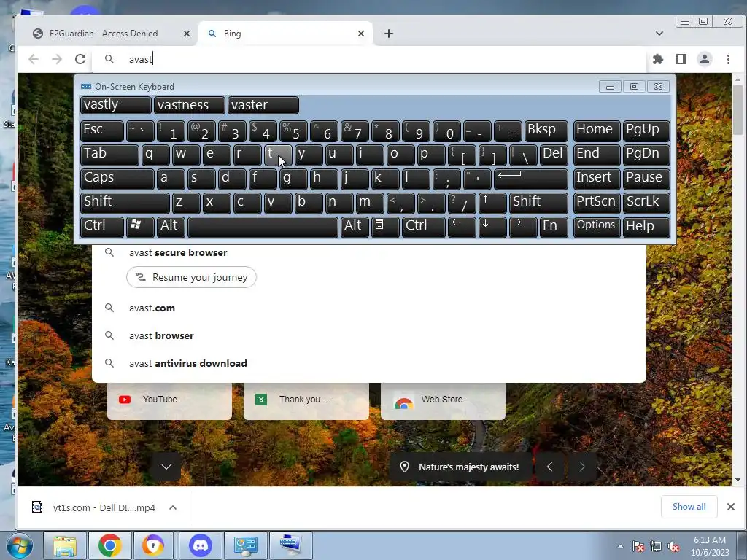The width and height of the screenshot is (747, 560).
Task: Open the 'Nature's majesty awaits!' image info
Action: point(461,467)
